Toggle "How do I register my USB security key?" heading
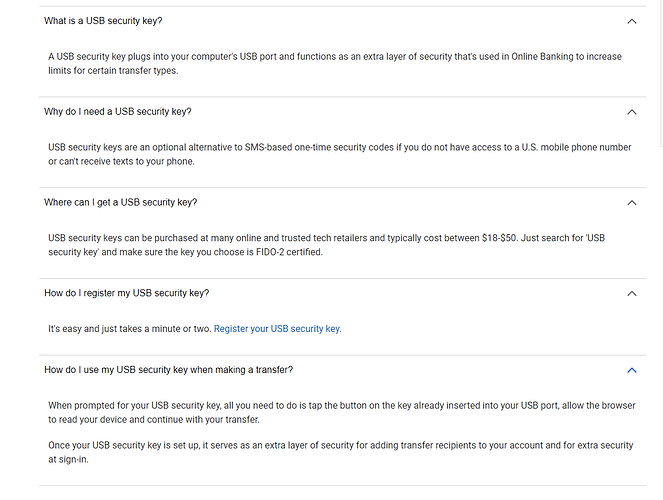663x500 pixels. (x=126, y=293)
